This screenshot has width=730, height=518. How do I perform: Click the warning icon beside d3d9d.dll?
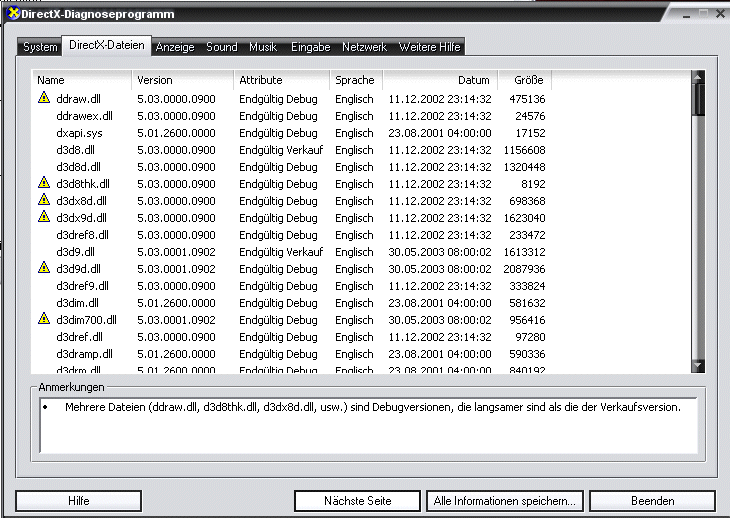click(x=44, y=268)
